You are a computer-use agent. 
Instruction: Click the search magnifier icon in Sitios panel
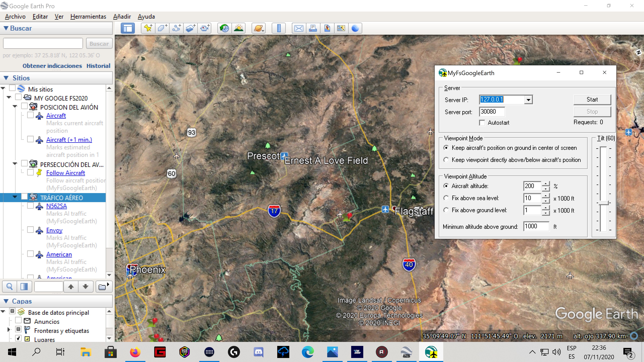coord(10,287)
